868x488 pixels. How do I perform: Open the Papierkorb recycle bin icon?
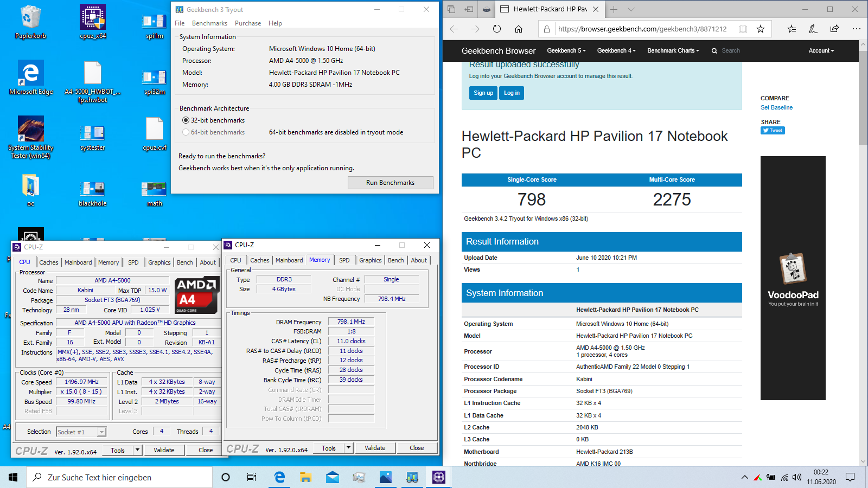30,23
